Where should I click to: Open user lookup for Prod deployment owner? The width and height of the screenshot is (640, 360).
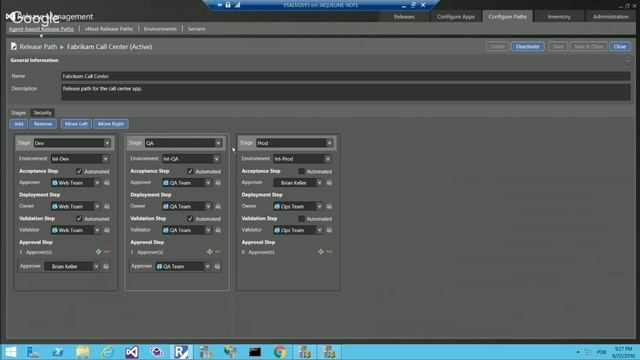click(329, 207)
